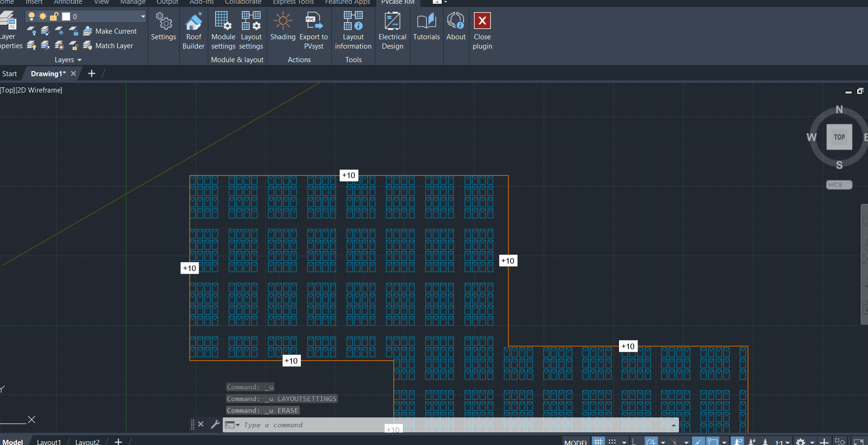Click the white layer color swatch

click(66, 17)
